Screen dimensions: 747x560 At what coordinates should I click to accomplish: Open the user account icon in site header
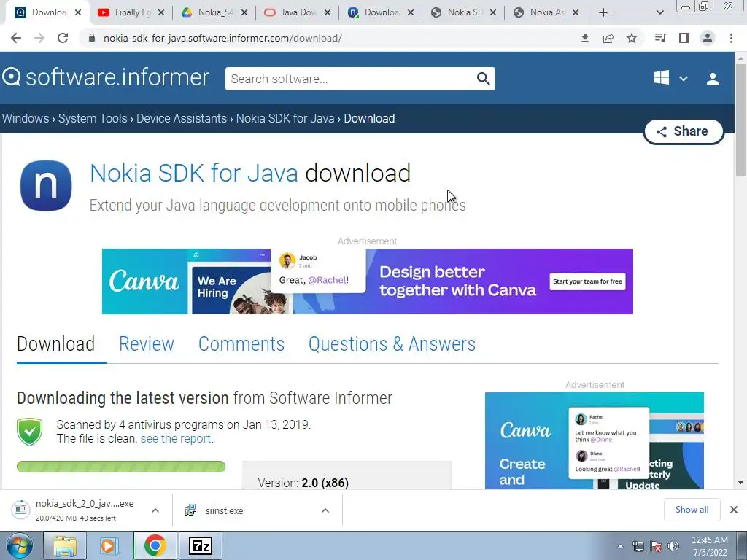(x=713, y=79)
